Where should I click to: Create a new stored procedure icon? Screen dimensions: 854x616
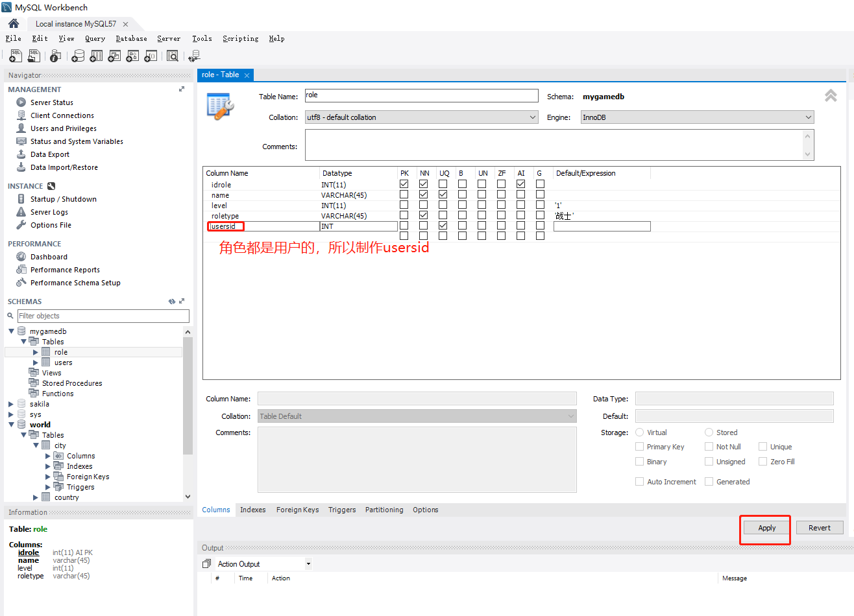click(132, 56)
